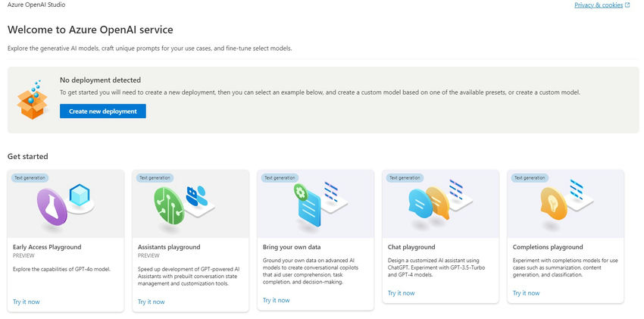Open the Chat playground card title
Screen dimensions: 644x319
pos(411,247)
